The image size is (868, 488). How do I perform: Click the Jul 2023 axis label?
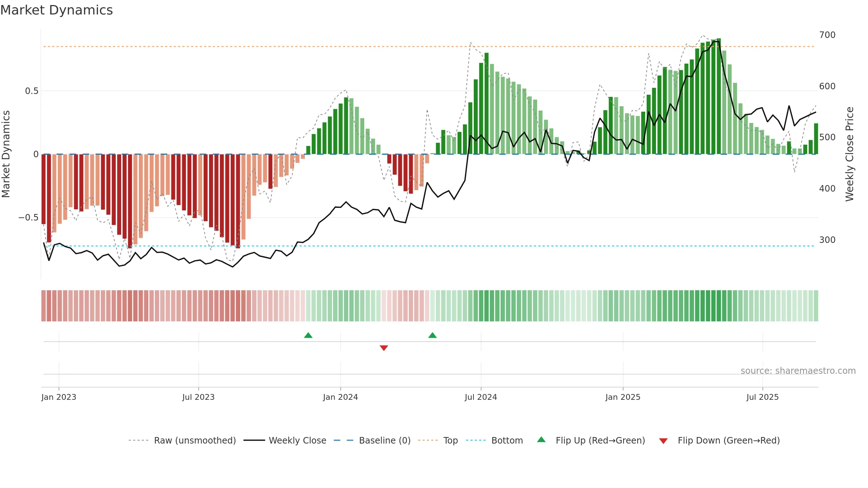199,397
